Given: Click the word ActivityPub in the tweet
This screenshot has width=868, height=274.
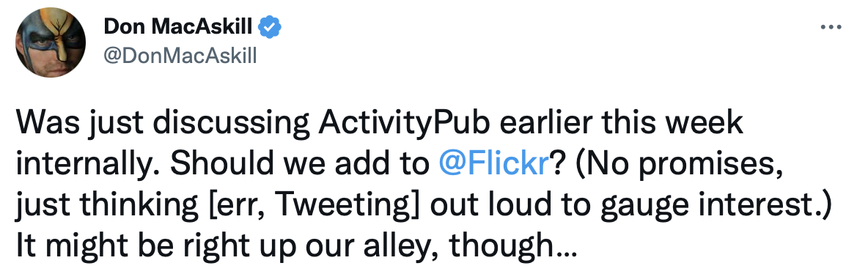Looking at the screenshot, I should pos(404,125).
